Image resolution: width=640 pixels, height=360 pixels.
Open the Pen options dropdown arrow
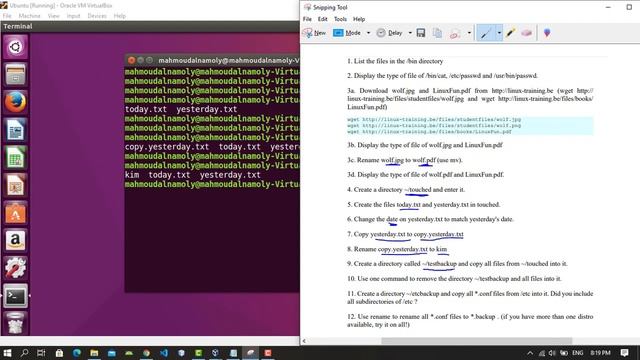click(499, 33)
